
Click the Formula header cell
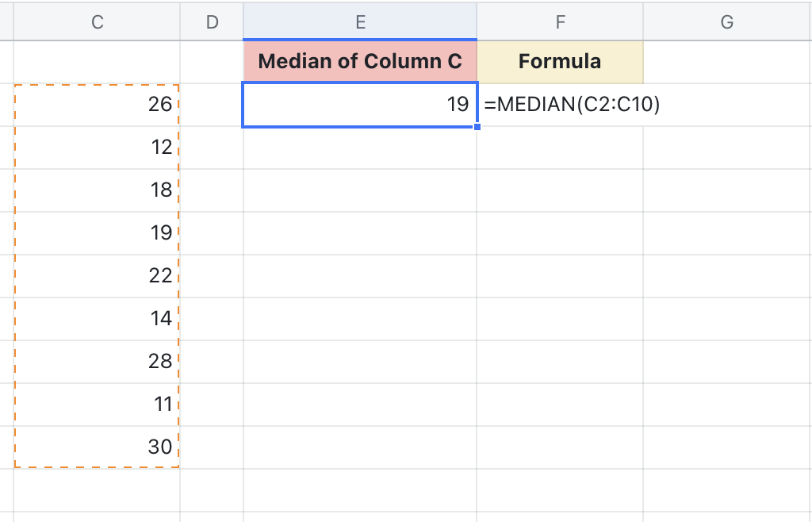(x=560, y=62)
